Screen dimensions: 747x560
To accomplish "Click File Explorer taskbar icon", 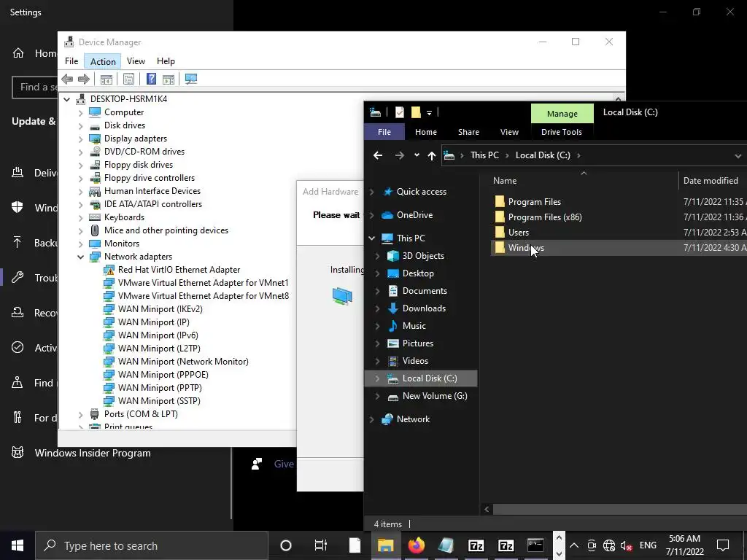I will pos(385,545).
